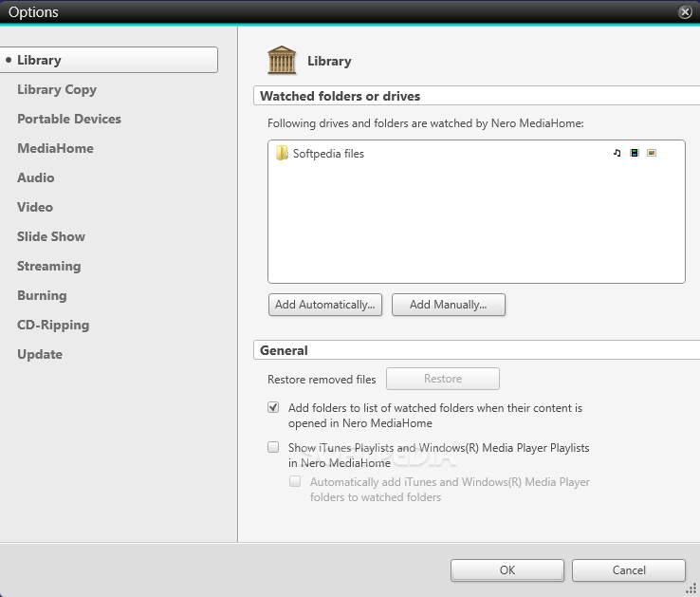Open the Video settings page

(x=35, y=207)
